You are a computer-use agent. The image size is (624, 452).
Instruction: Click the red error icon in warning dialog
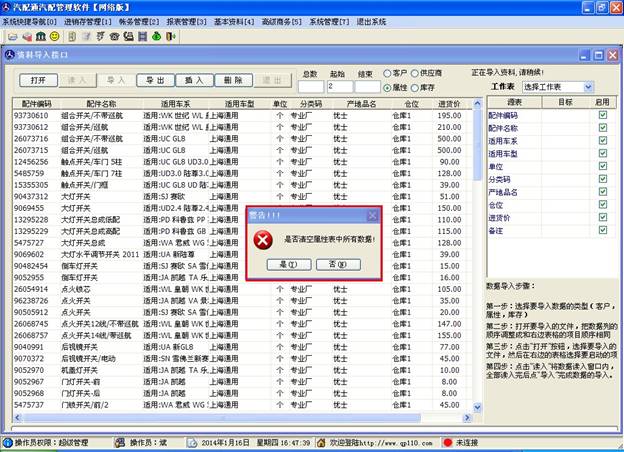coord(262,240)
